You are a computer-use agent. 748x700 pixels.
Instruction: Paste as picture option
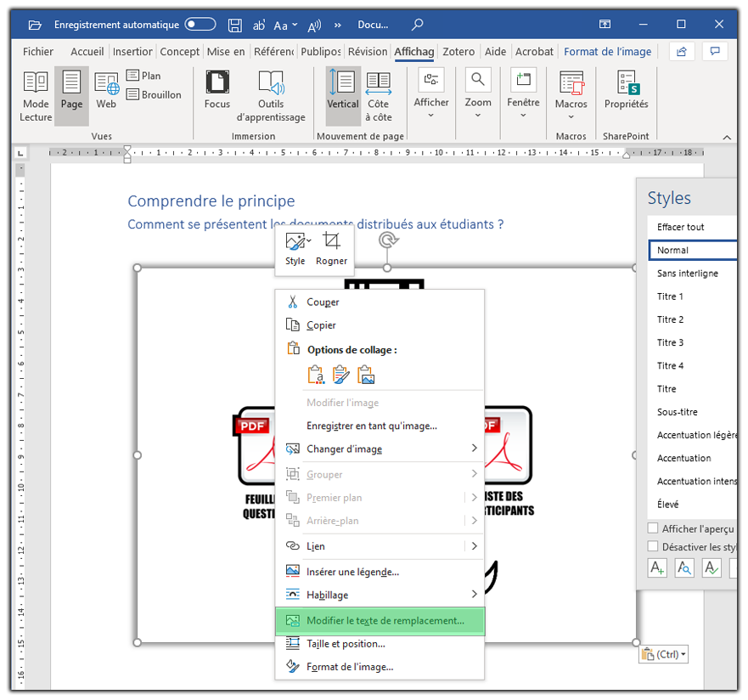coord(366,375)
